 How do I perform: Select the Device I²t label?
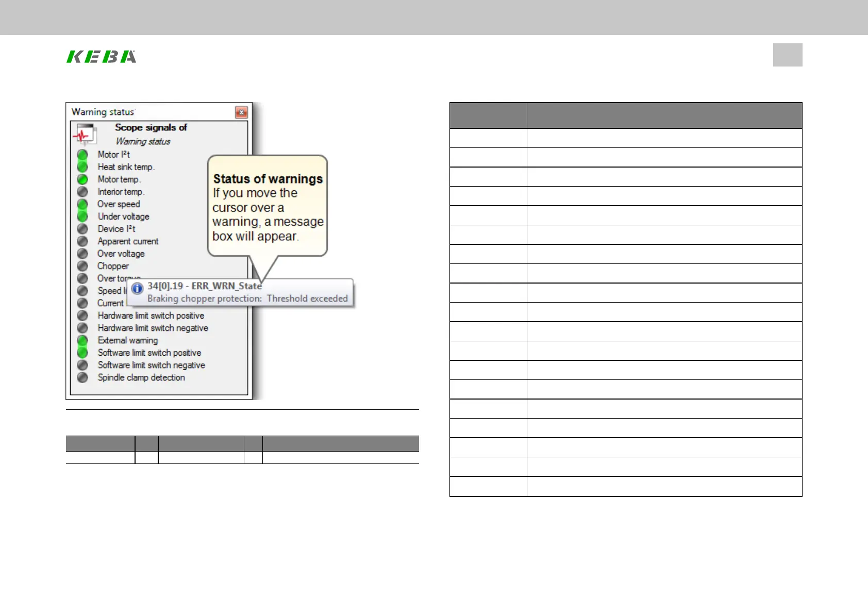pos(116,229)
